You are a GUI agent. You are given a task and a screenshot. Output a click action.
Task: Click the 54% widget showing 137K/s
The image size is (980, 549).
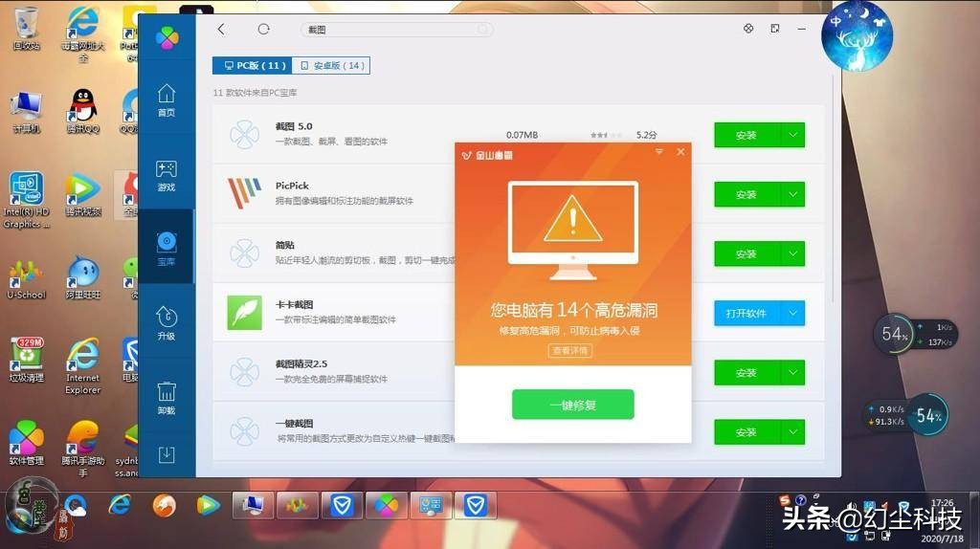coord(916,335)
